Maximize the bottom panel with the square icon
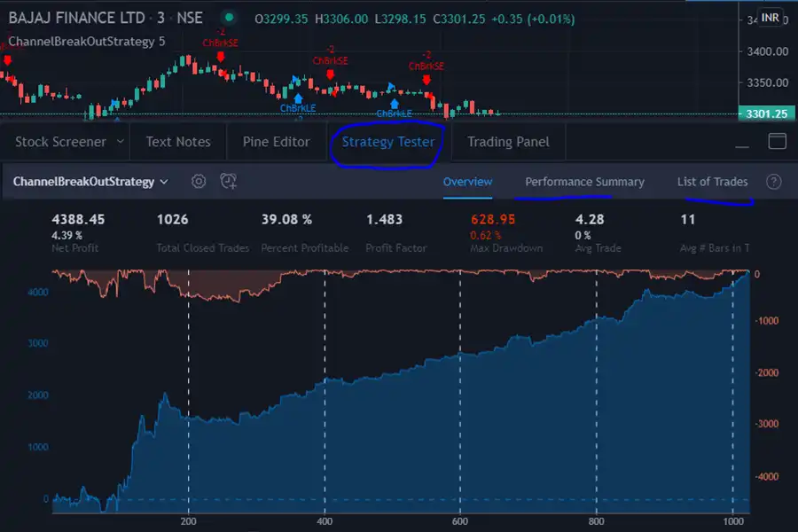The image size is (798, 532). [x=777, y=141]
